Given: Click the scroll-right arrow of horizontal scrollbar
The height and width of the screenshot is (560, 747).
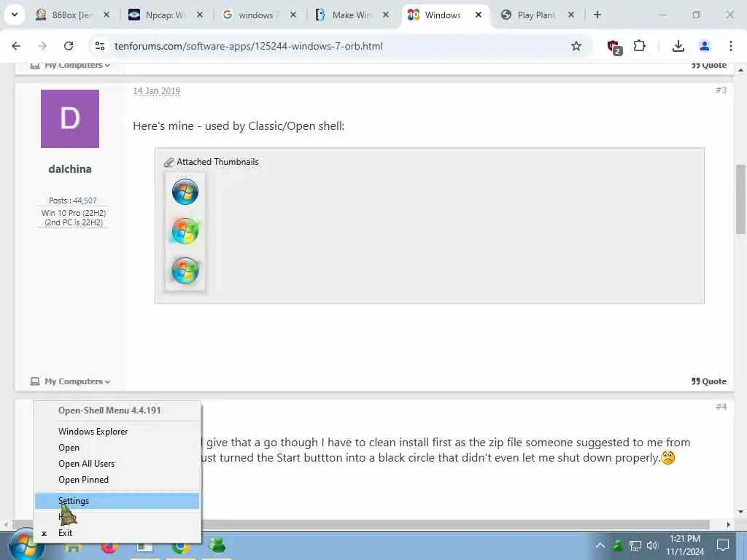Looking at the screenshot, I should coord(729,524).
